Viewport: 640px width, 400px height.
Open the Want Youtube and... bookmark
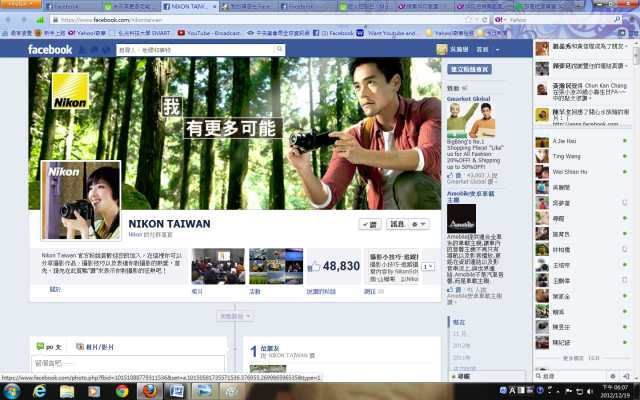pos(388,33)
